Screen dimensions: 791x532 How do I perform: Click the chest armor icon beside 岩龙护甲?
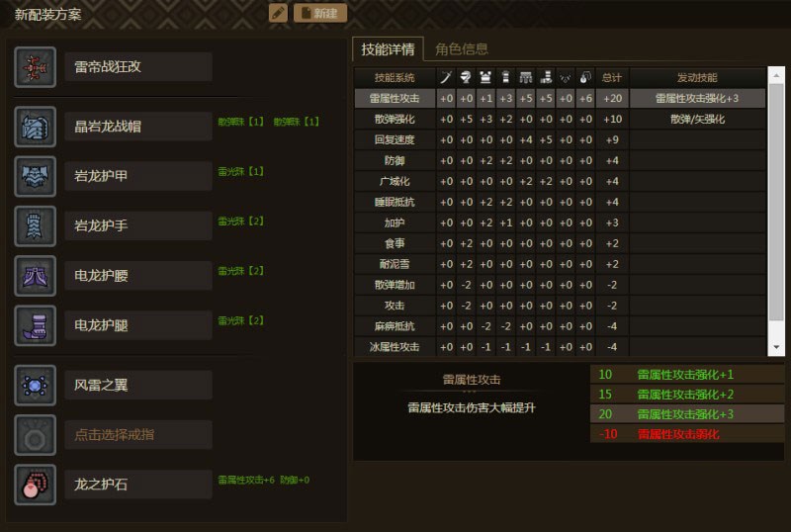coord(35,176)
